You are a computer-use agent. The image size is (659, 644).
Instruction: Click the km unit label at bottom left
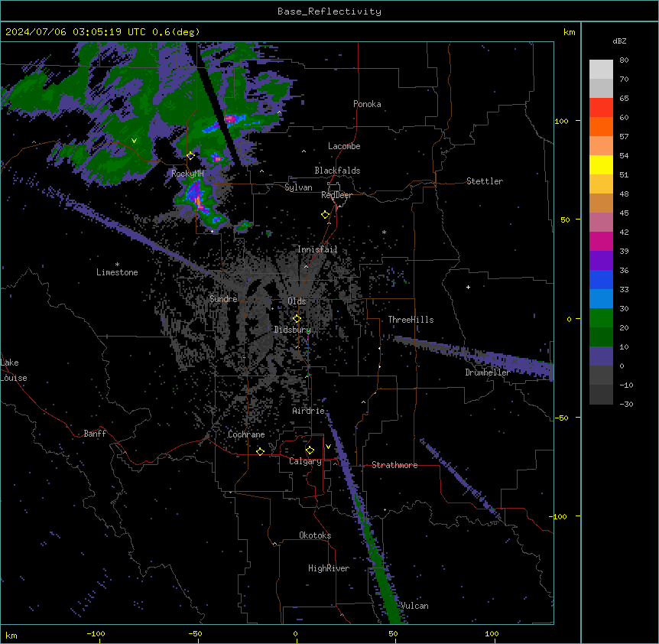pyautogui.click(x=11, y=635)
